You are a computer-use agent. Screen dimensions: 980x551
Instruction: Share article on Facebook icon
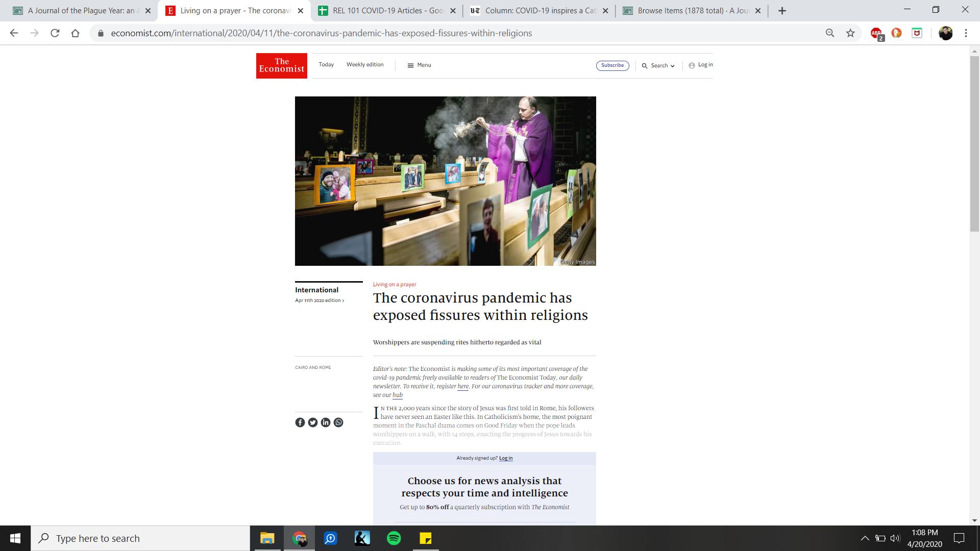300,422
